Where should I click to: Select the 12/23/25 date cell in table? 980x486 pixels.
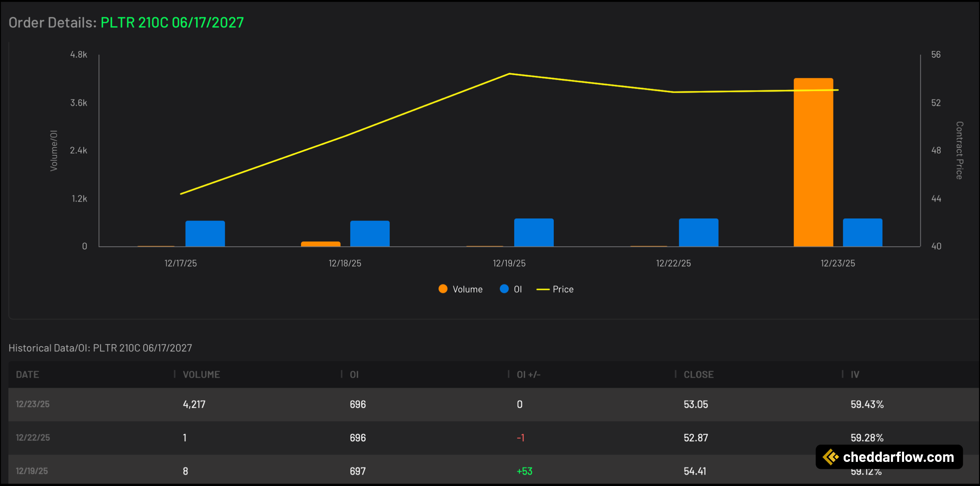[33, 404]
